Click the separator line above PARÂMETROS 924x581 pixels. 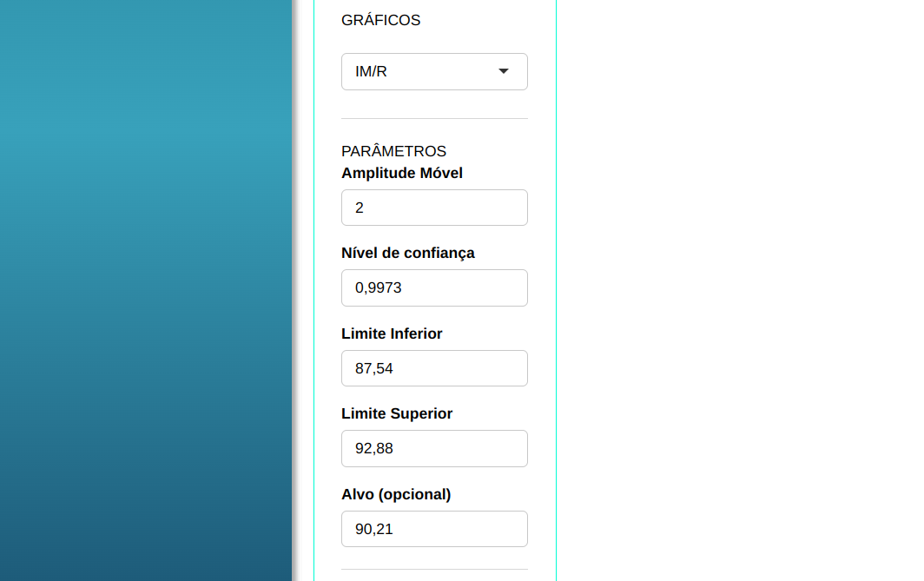pos(434,118)
